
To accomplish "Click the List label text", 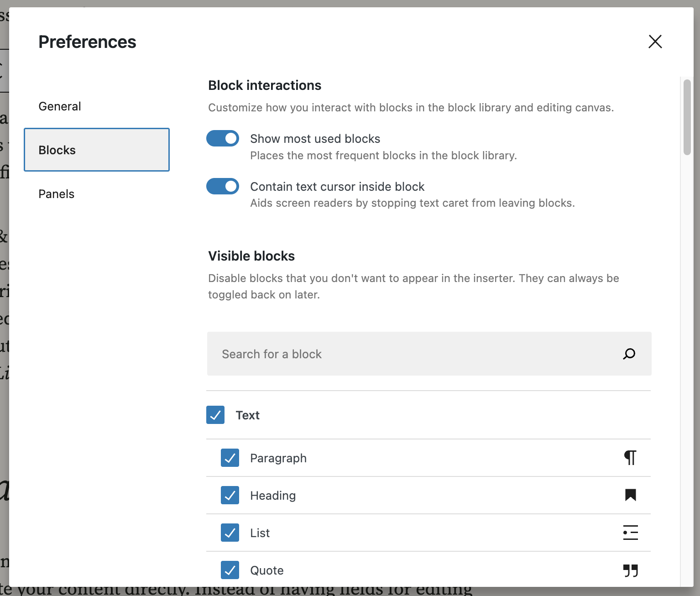I will point(260,533).
